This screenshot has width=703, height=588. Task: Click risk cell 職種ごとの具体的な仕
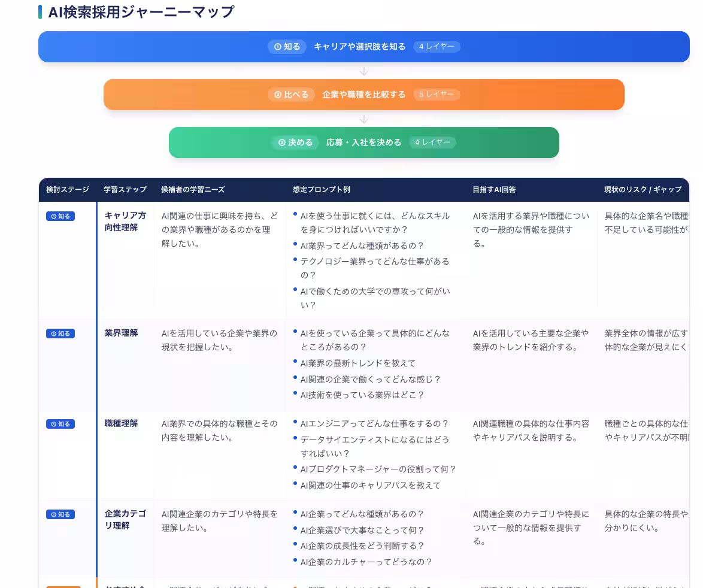pos(646,431)
